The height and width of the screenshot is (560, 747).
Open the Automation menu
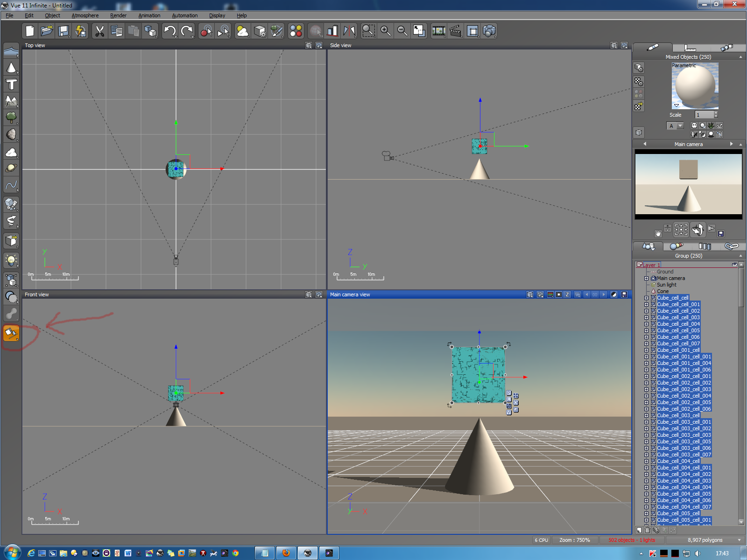tap(184, 15)
